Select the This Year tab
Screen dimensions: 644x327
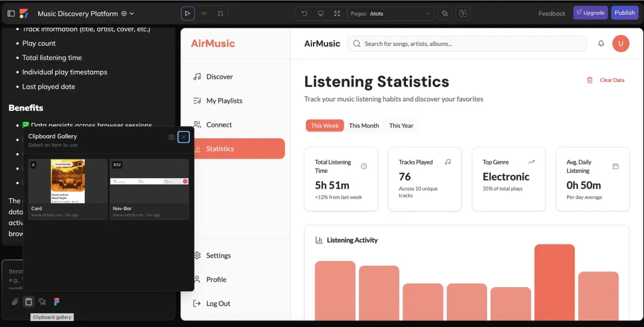[x=401, y=126]
